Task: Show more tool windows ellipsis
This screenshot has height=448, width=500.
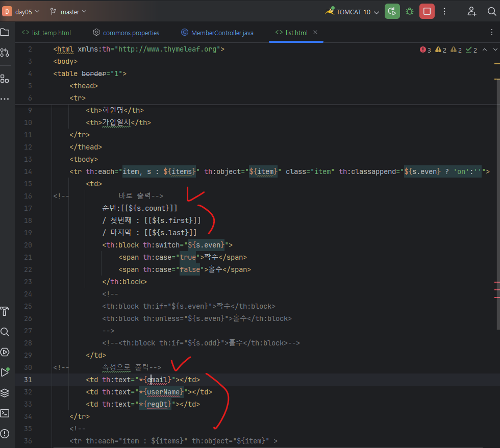Action: coord(5,99)
